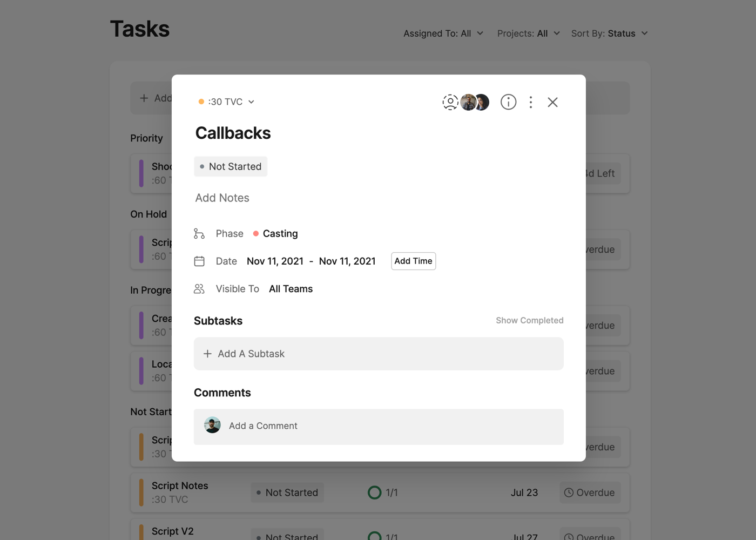This screenshot has width=756, height=540.
Task: Open the three-dot more options menu
Action: pyautogui.click(x=531, y=102)
